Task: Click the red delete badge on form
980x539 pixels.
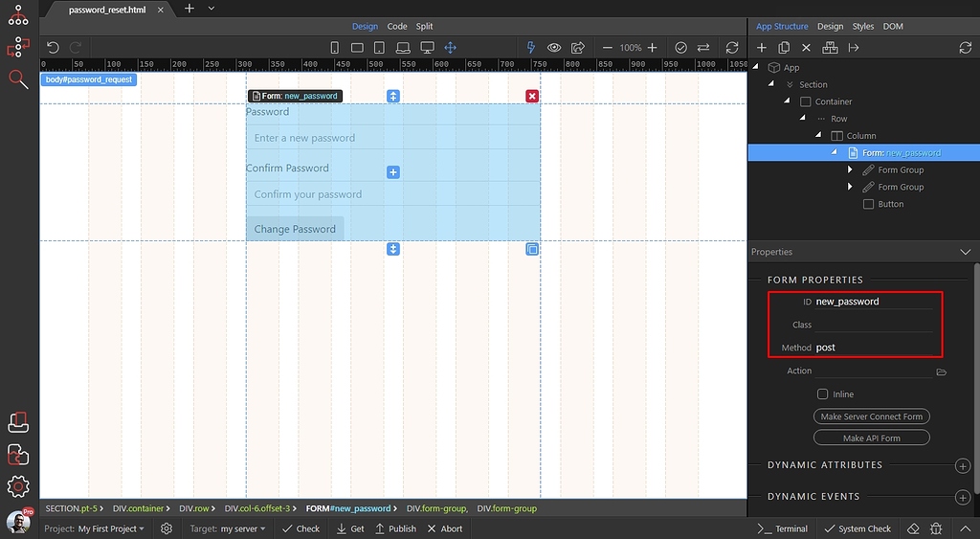Action: coord(532,96)
